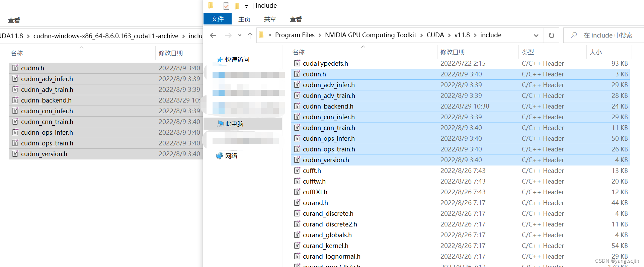Click v11.8 in address breadcrumb
The height and width of the screenshot is (267, 644).
[x=462, y=35]
